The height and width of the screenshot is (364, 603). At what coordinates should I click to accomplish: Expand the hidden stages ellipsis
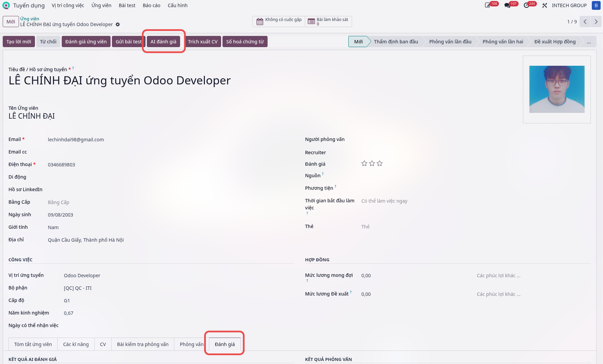tap(589, 42)
